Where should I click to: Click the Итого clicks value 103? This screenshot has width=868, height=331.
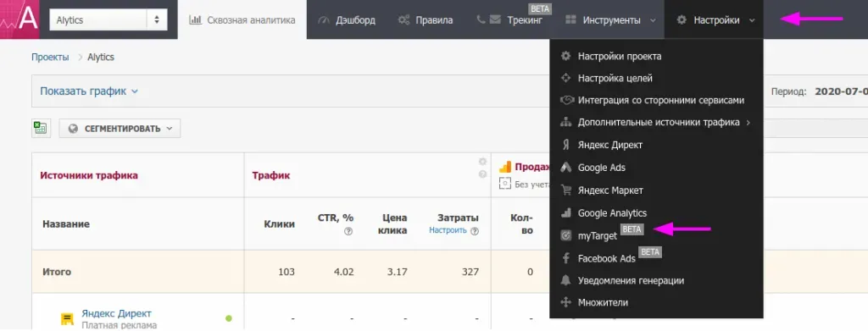coord(287,272)
